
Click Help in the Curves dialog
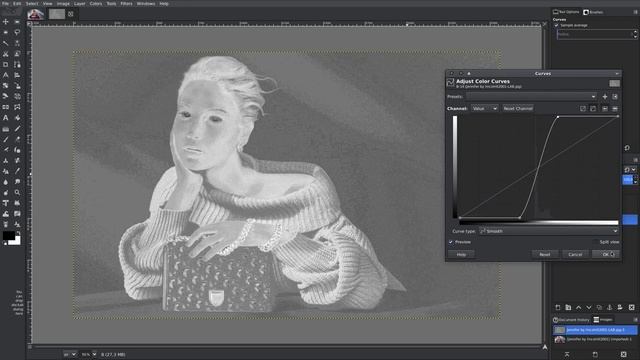(x=461, y=254)
